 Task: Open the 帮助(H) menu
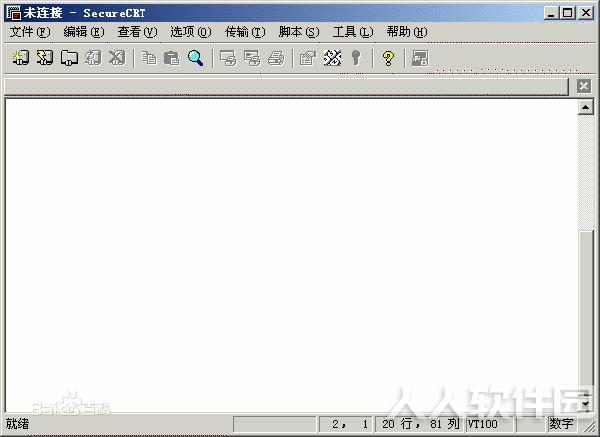click(407, 32)
